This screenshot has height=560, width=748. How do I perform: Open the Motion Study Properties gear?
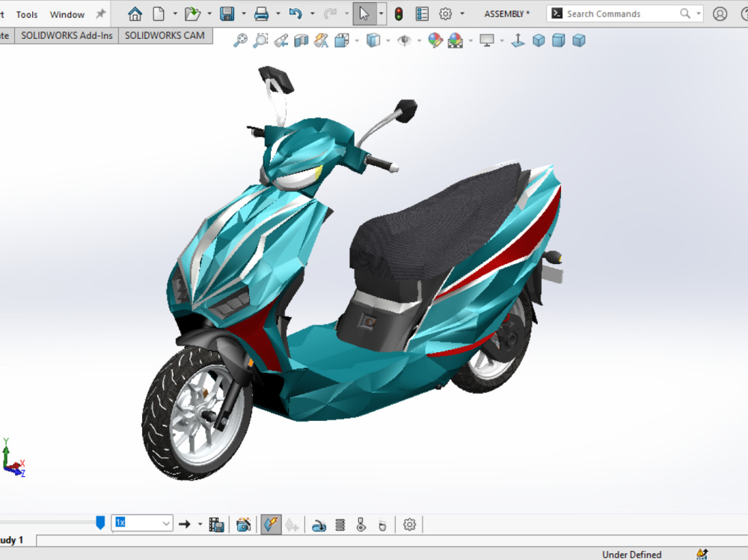point(410,524)
